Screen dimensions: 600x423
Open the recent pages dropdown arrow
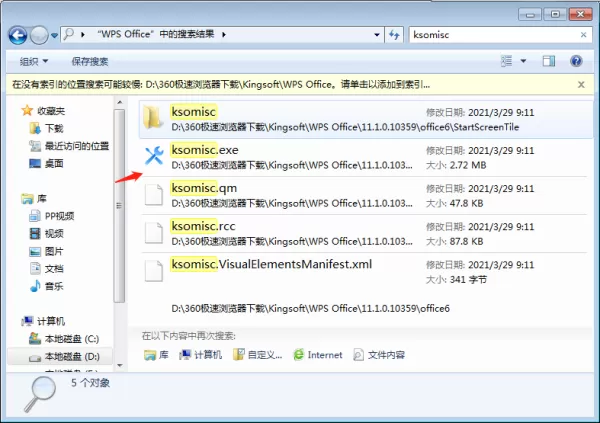[x=54, y=35]
